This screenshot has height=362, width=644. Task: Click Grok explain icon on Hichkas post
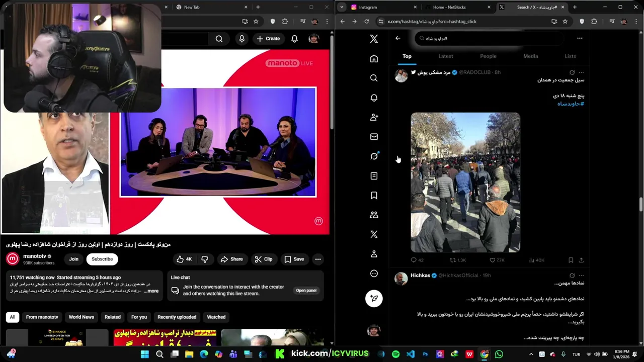pos(572,276)
